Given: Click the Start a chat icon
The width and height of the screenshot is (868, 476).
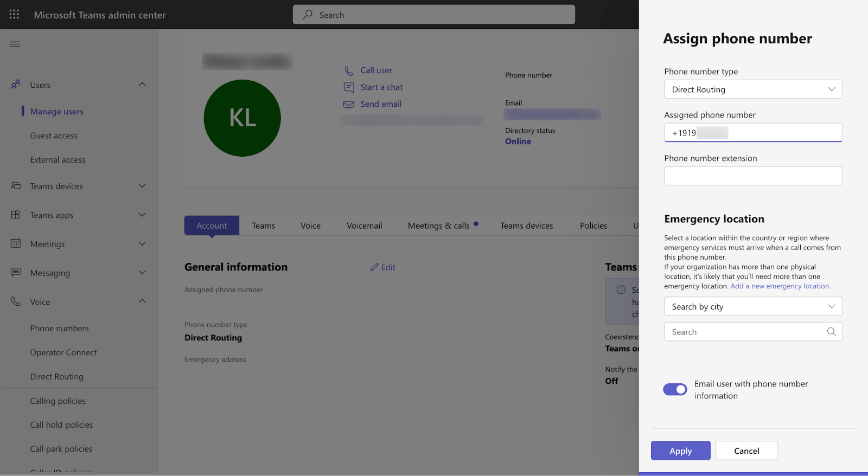Looking at the screenshot, I should tap(349, 87).
